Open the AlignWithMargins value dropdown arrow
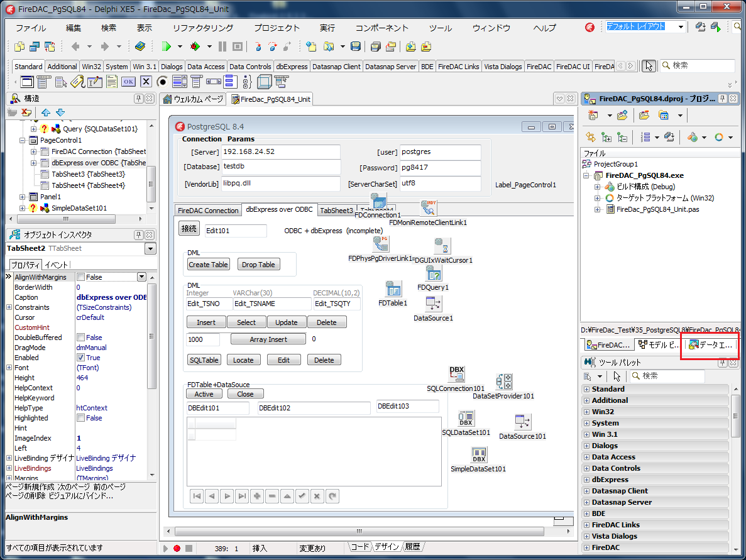This screenshot has width=746, height=560. (x=141, y=277)
